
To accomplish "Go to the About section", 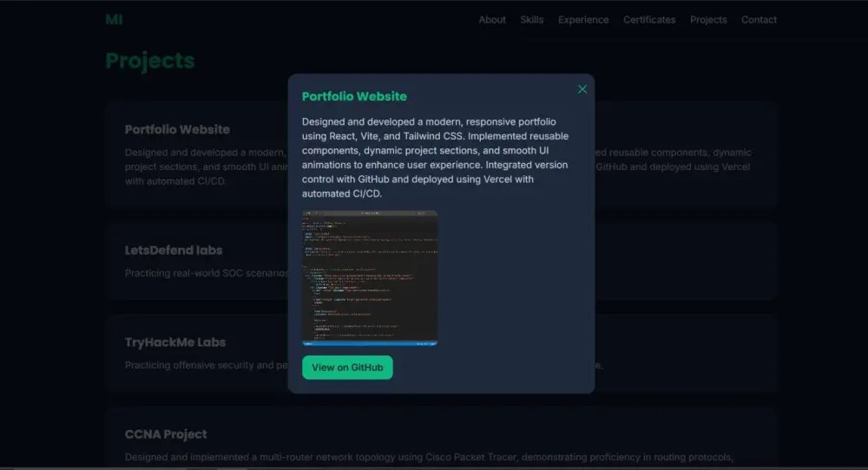I will coord(492,20).
